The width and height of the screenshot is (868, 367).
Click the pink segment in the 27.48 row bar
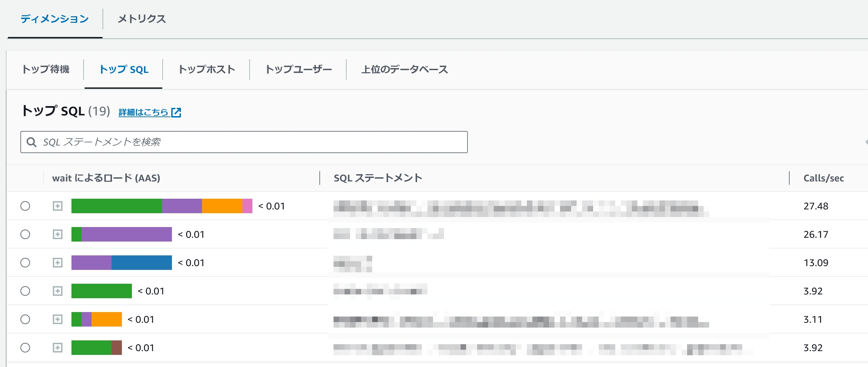(x=247, y=206)
